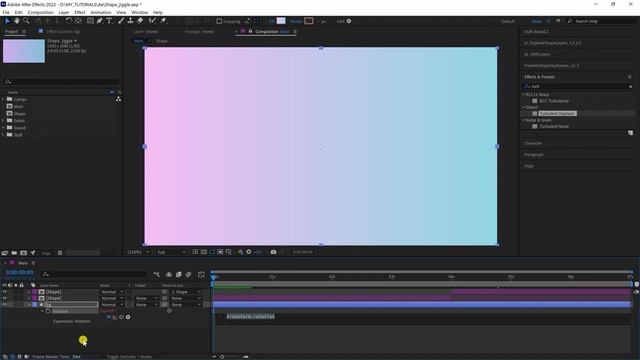Open second [Shape] layer blend mode dropdown

pyautogui.click(x=112, y=298)
